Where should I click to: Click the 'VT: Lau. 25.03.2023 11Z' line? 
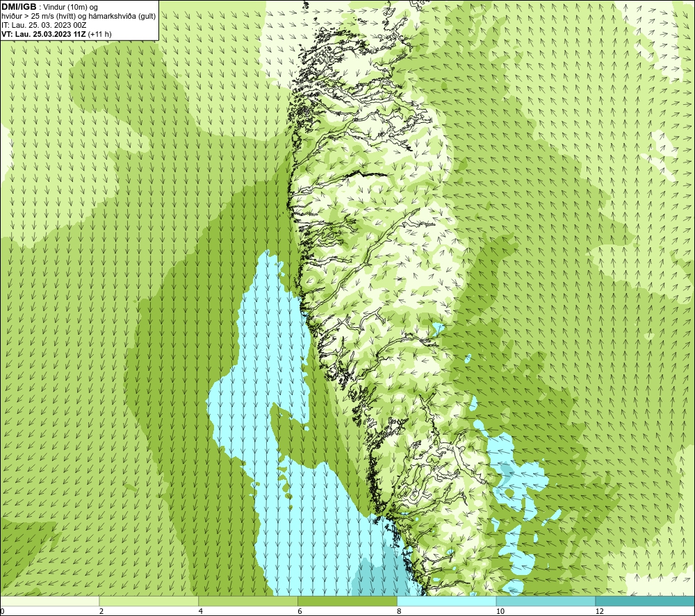pyautogui.click(x=44, y=34)
